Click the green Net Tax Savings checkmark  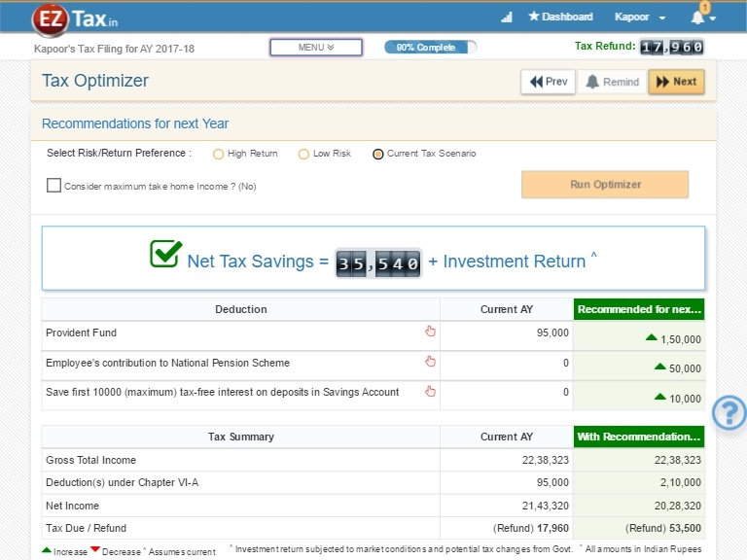click(x=165, y=254)
